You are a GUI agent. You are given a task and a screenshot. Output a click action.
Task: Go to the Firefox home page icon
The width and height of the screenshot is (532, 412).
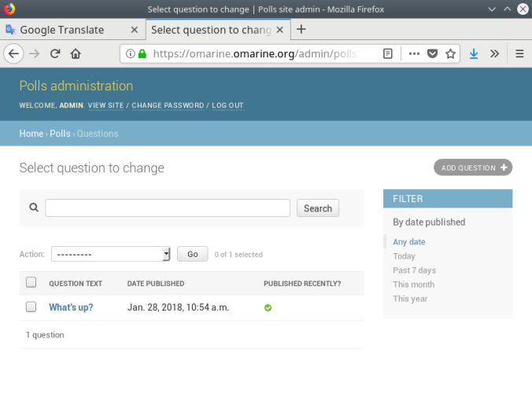click(76, 54)
